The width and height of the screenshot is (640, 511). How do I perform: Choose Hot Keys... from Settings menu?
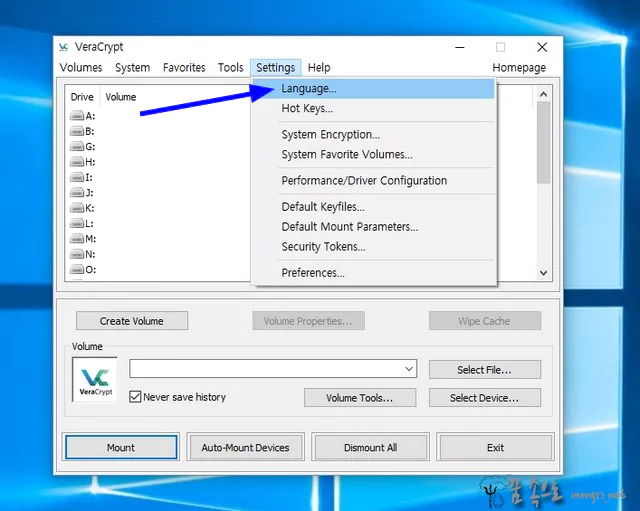373,109
